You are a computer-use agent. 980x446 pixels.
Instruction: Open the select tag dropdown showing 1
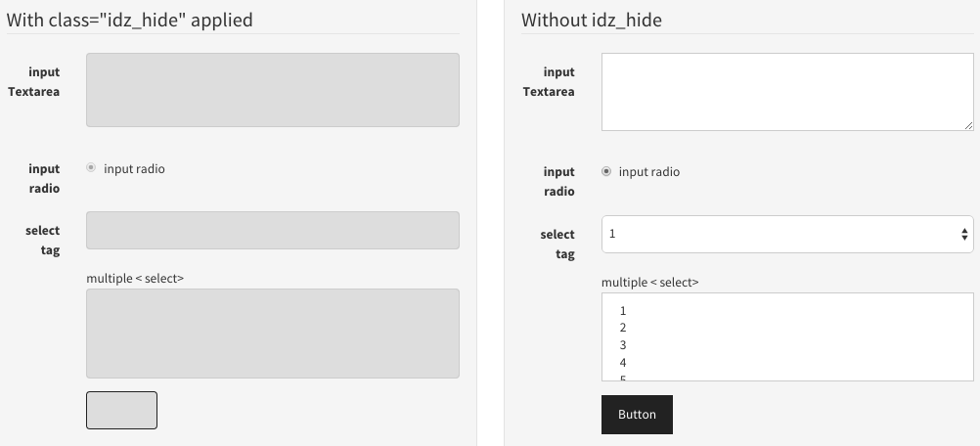[x=786, y=235]
